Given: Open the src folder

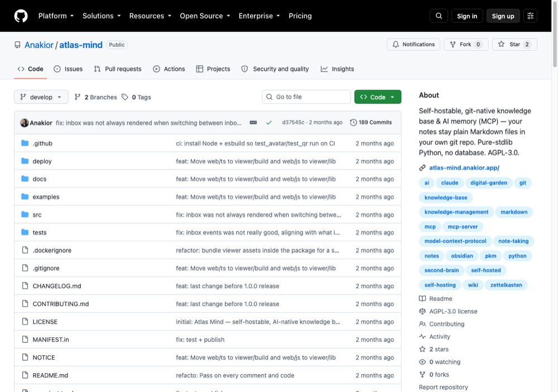Looking at the screenshot, I should [37, 215].
